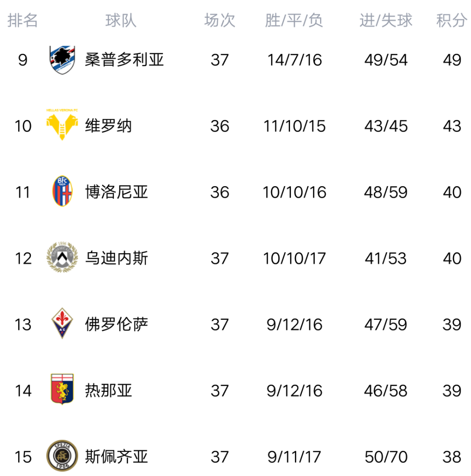Click the 进/失球 column header
This screenshot has width=471, height=476.
coord(386,20)
